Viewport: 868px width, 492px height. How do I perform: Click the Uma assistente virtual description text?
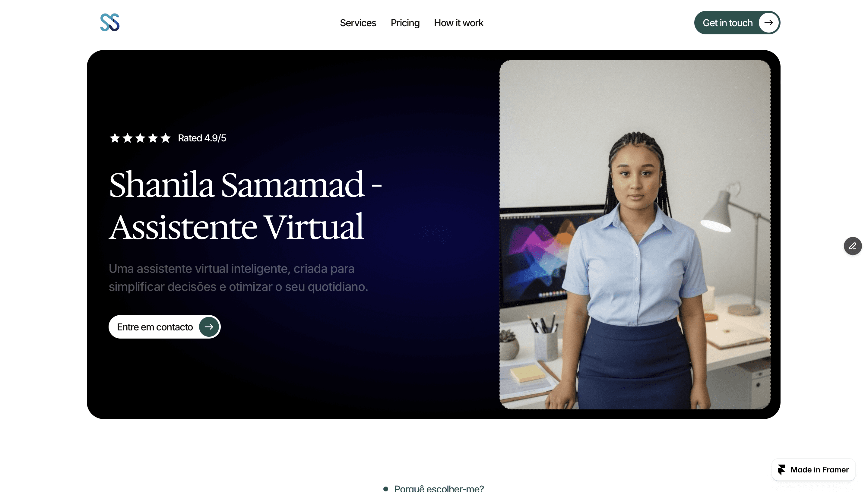coord(238,277)
